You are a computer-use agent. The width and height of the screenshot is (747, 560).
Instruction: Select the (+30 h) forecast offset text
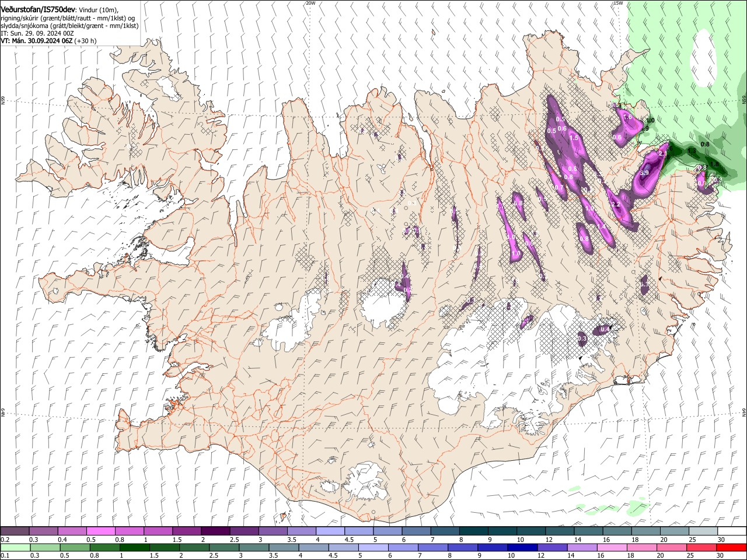[x=86, y=41]
